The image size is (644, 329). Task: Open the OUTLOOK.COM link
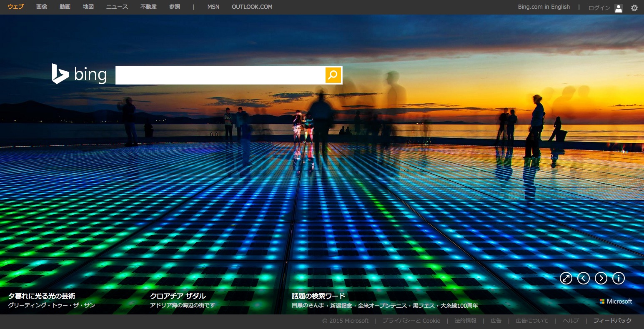pos(252,7)
